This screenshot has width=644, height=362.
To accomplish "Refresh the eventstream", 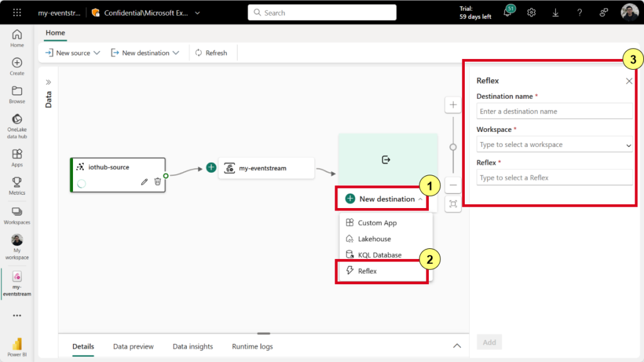I will (211, 53).
